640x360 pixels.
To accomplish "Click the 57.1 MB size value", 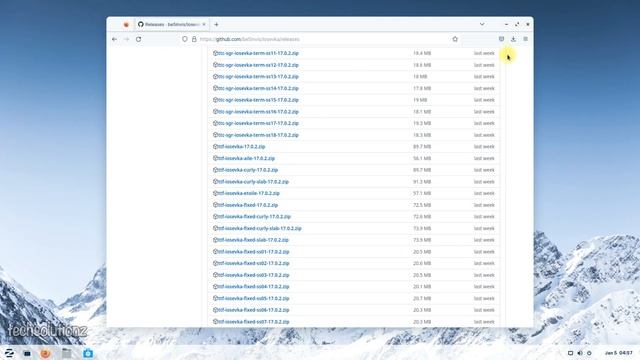I will pyautogui.click(x=422, y=193).
